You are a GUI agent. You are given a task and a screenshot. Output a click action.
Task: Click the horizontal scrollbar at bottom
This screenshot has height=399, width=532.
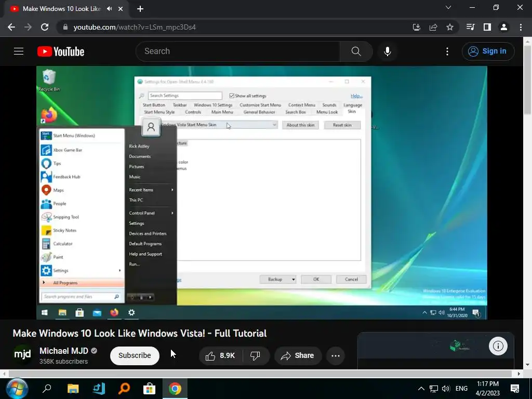tap(261, 374)
